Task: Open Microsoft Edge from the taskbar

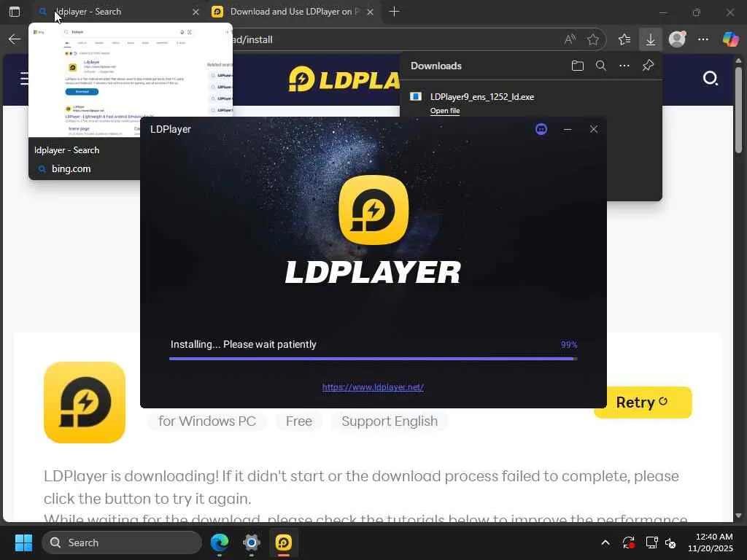Action: pos(219,542)
